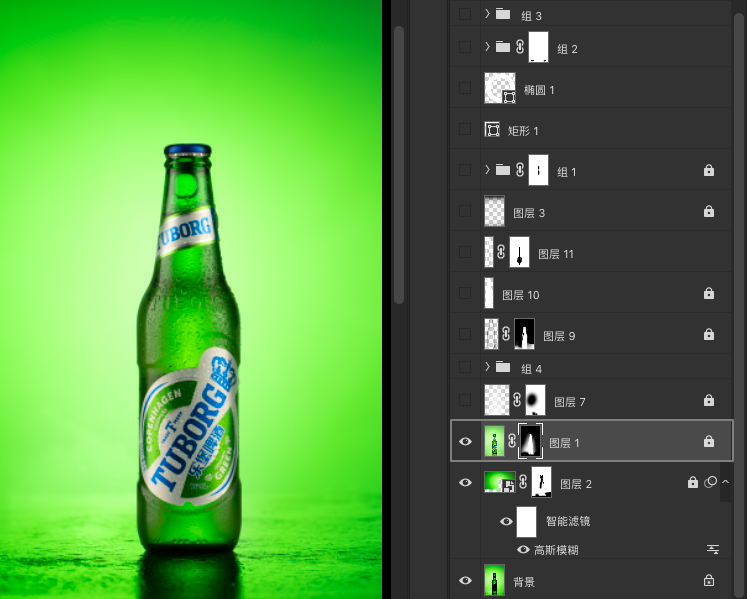The height and width of the screenshot is (599, 747).
Task: Click the mask link icon on 图层 1
Action: (x=512, y=441)
